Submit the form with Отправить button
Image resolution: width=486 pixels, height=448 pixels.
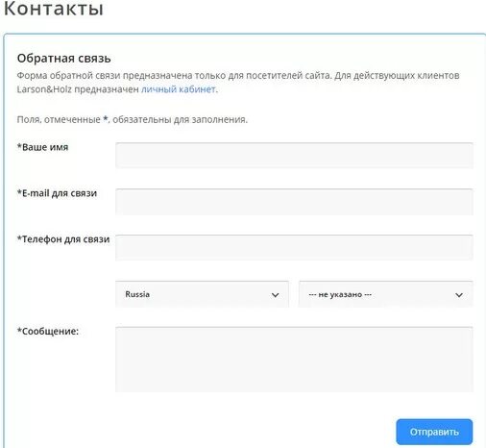434,432
